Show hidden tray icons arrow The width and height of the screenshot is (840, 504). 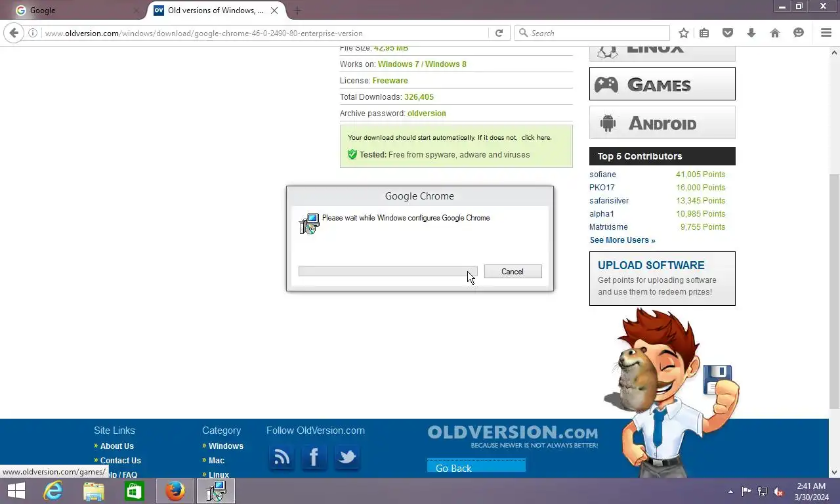click(x=731, y=492)
